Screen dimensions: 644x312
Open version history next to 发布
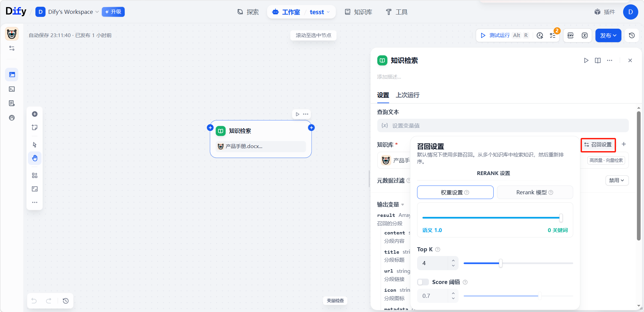pyautogui.click(x=632, y=35)
